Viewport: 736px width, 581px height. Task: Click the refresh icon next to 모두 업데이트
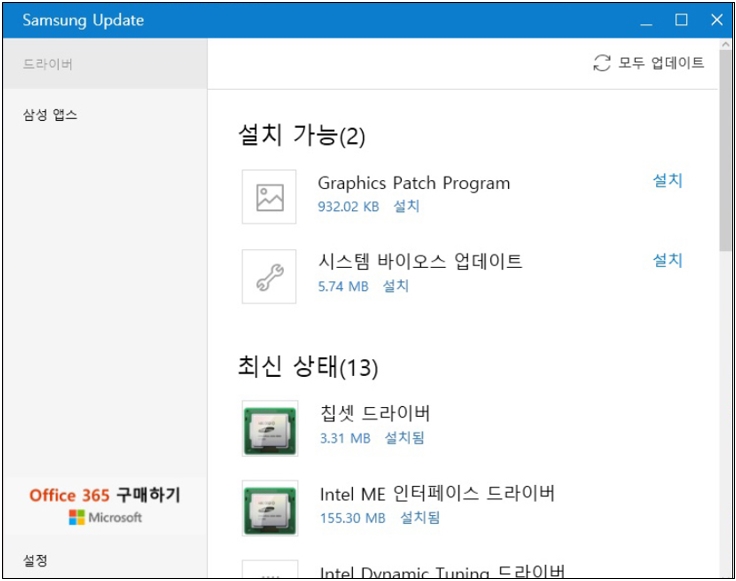pos(602,63)
